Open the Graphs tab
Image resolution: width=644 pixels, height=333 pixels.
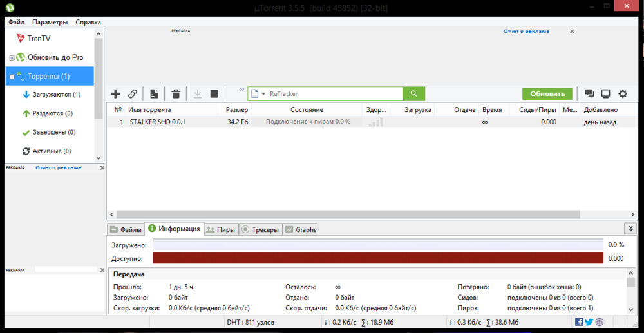[300, 229]
